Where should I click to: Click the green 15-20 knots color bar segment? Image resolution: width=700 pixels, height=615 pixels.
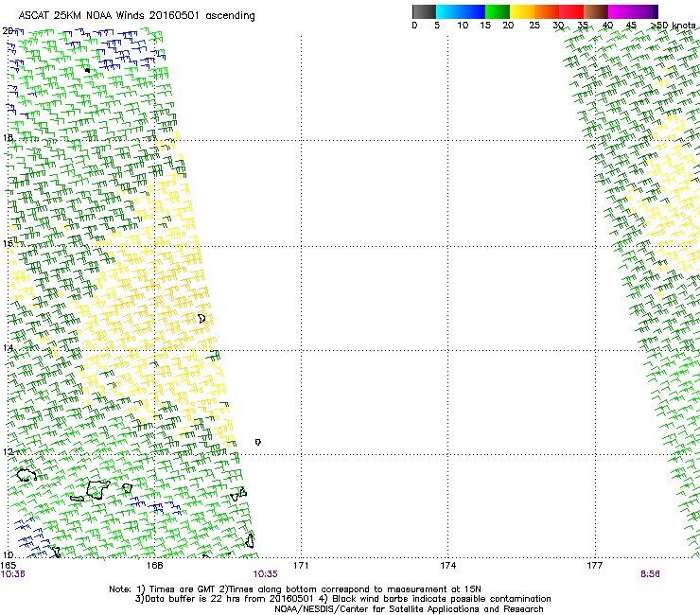point(498,11)
